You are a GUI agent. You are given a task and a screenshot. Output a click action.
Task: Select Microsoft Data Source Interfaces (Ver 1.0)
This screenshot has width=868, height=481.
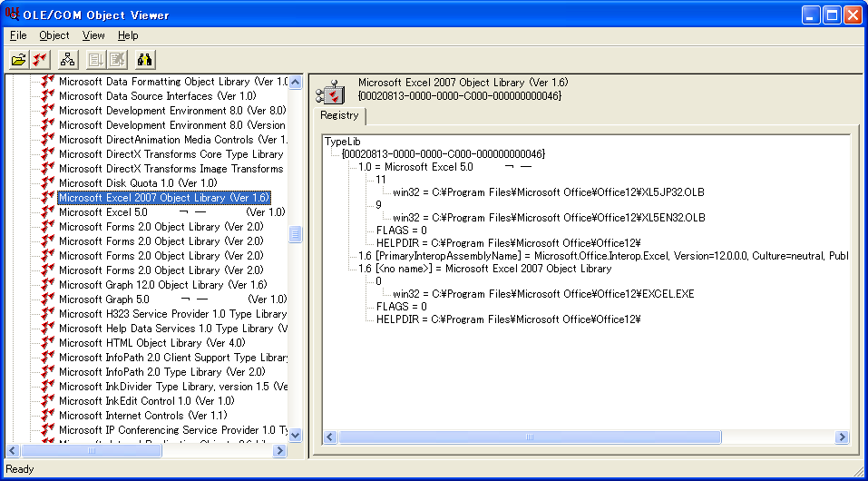coord(157,96)
